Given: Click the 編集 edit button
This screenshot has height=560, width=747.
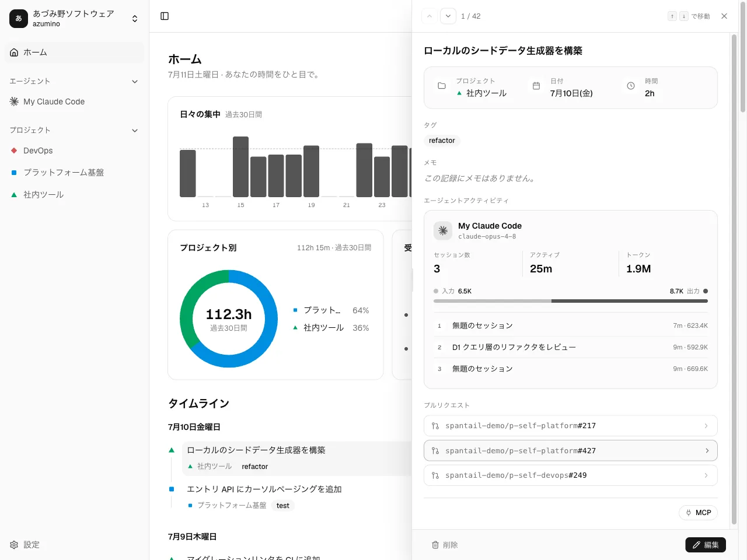Looking at the screenshot, I should (706, 545).
